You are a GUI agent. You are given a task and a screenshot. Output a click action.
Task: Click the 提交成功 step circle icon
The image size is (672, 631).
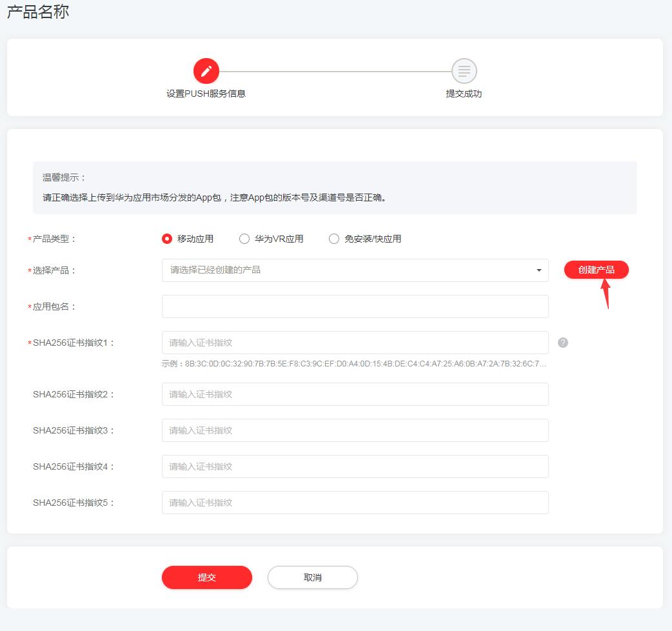[x=464, y=71]
